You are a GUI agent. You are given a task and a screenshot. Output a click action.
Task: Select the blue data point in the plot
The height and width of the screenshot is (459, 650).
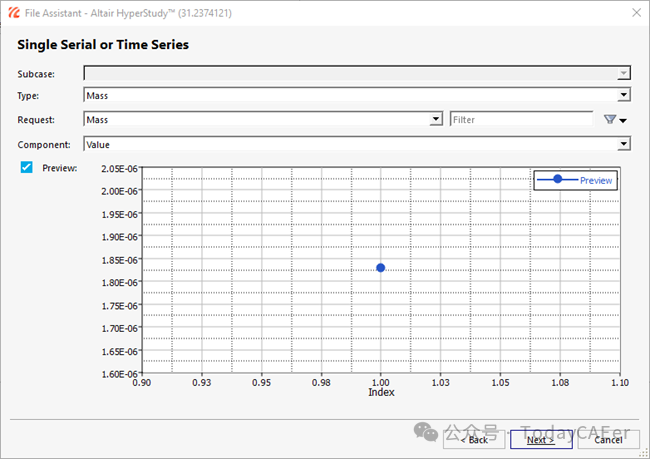pos(381,268)
